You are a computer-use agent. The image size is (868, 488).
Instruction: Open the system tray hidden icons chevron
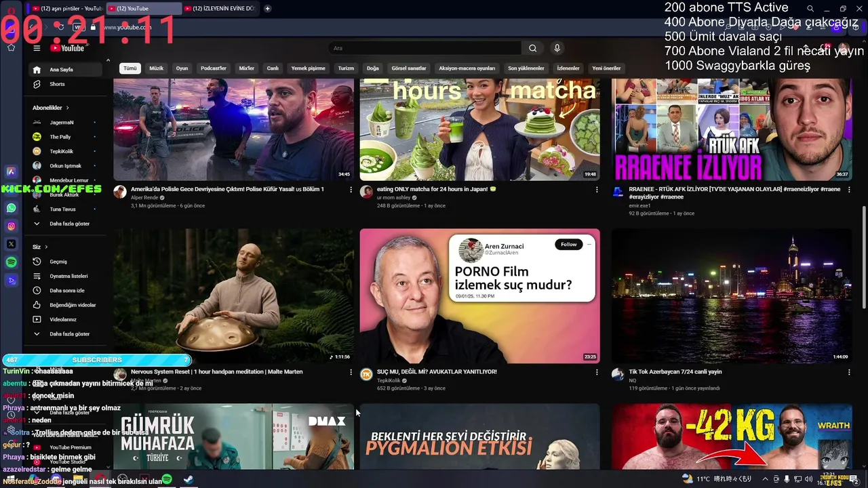[x=766, y=479]
